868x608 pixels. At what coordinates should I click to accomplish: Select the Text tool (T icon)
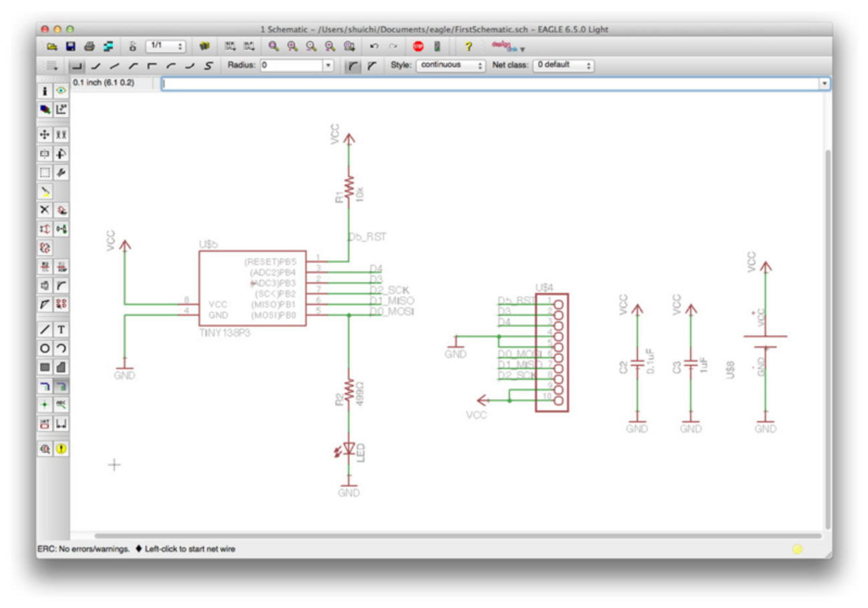61,329
